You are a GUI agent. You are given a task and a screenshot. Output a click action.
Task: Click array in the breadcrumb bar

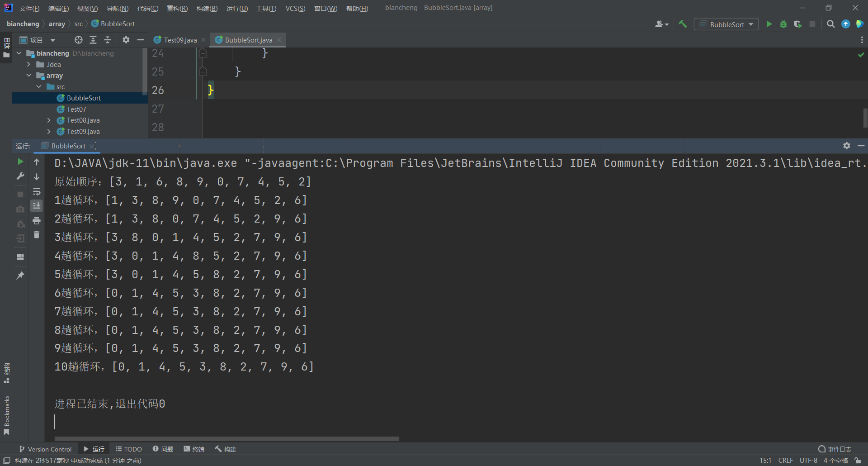coord(57,24)
